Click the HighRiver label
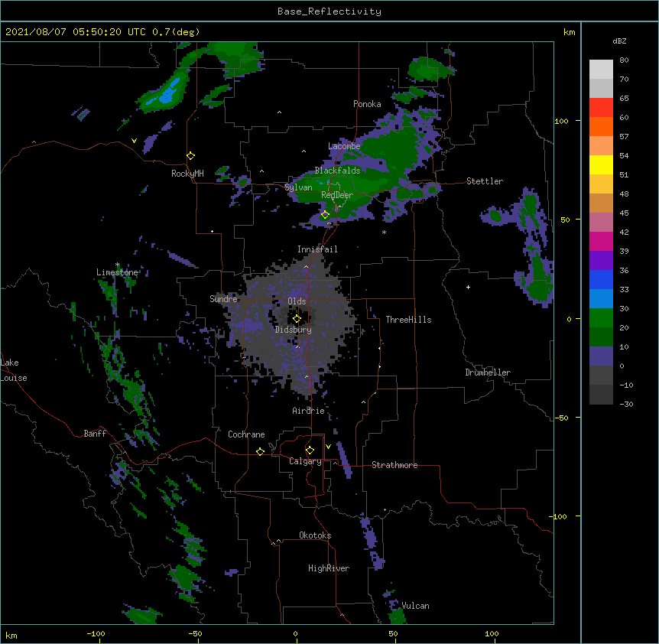This screenshot has width=659, height=644. point(329,568)
